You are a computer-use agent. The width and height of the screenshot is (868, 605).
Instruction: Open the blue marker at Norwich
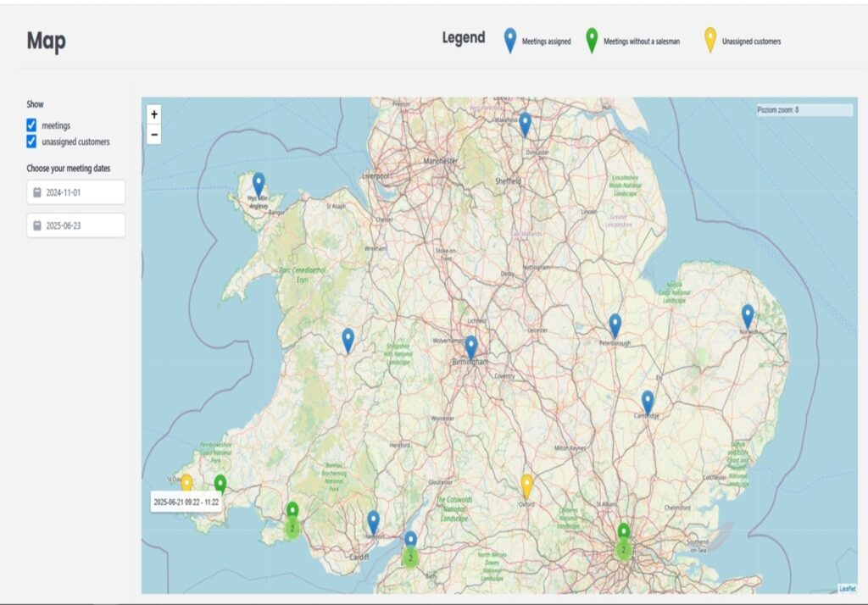(748, 315)
